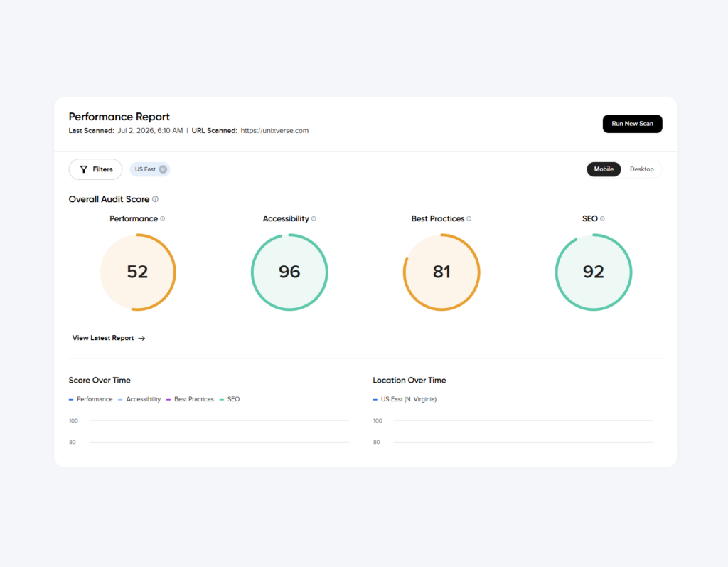Click the Run New Scan button
Image resolution: width=728 pixels, height=567 pixels.
pos(632,124)
